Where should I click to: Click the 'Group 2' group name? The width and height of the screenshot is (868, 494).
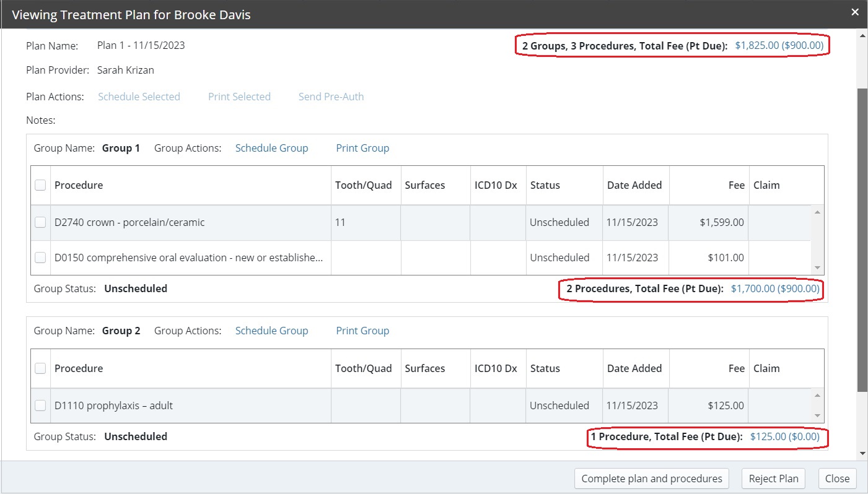121,331
